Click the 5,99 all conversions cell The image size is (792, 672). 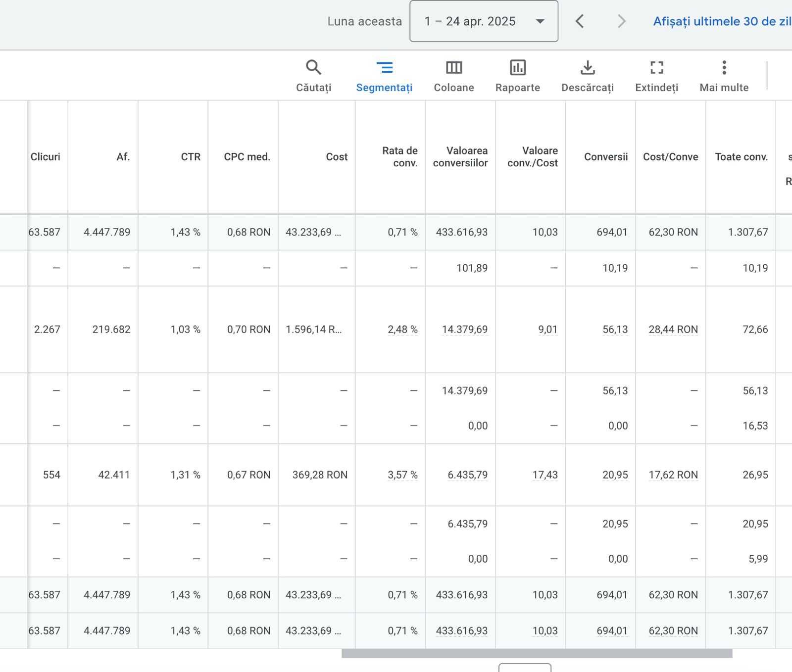[758, 559]
